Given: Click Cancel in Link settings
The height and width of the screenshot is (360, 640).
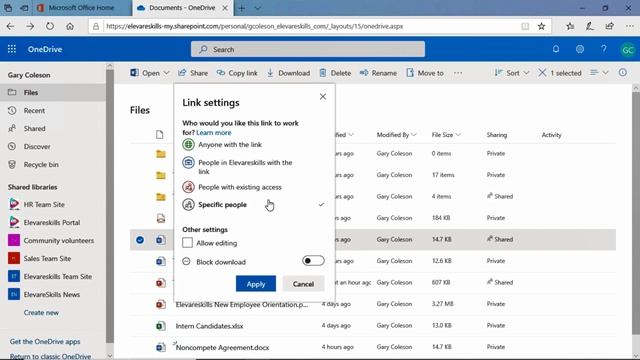Looking at the screenshot, I should click(x=303, y=284).
